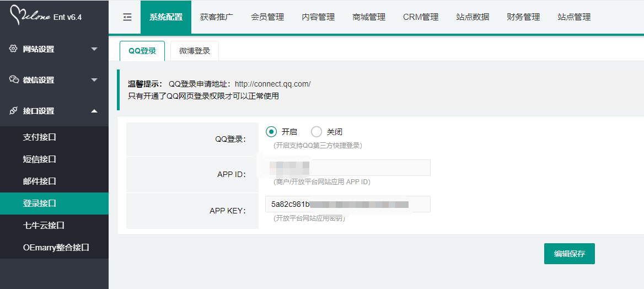Image resolution: width=644 pixels, height=289 pixels.
Task: Open OEmarry整合接口 in the sidebar
Action: (x=54, y=248)
